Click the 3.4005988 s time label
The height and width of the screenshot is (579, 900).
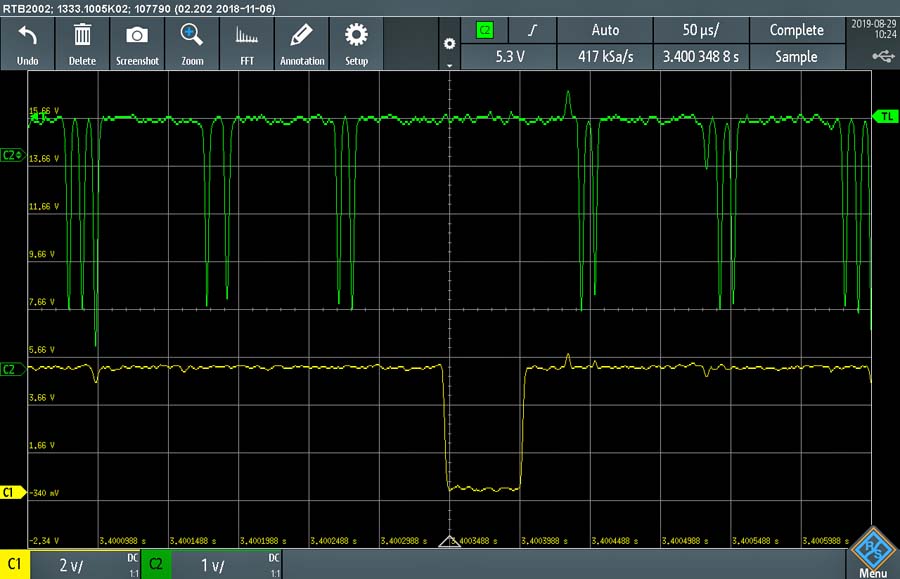pos(825,541)
